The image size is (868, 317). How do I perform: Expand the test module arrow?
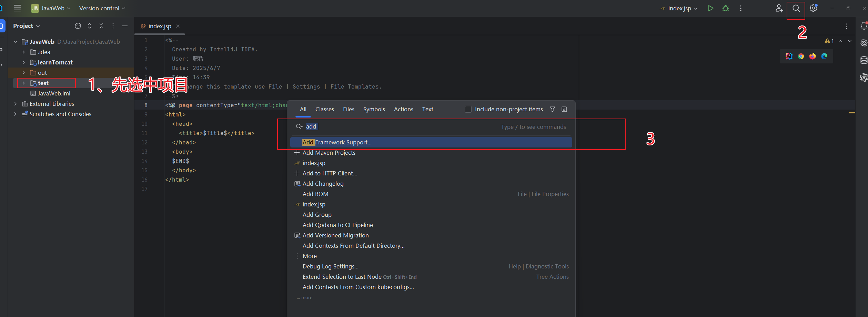coord(23,83)
